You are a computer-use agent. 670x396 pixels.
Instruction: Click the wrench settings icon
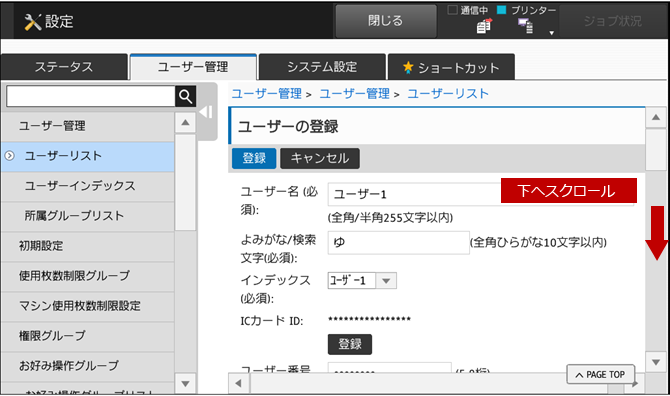pos(32,22)
